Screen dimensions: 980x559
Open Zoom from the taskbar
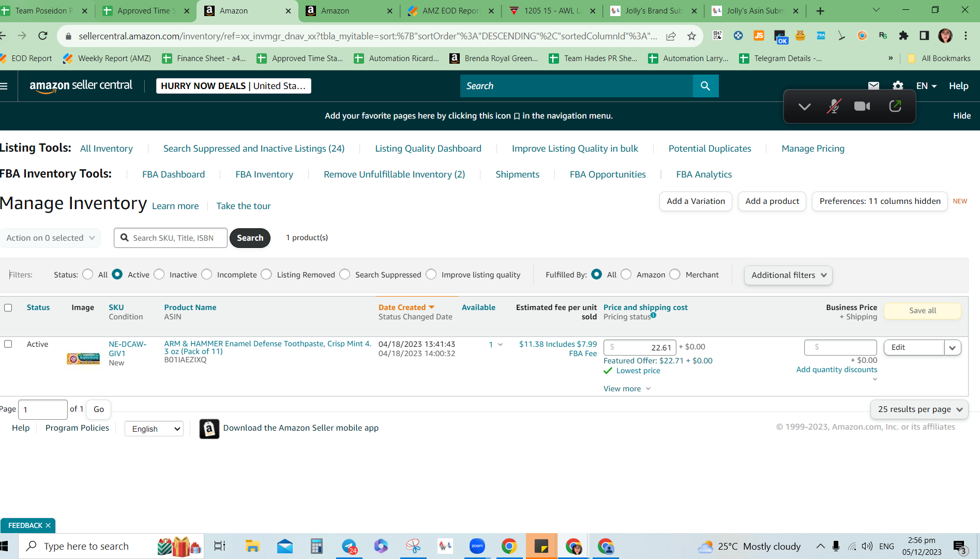click(x=477, y=546)
